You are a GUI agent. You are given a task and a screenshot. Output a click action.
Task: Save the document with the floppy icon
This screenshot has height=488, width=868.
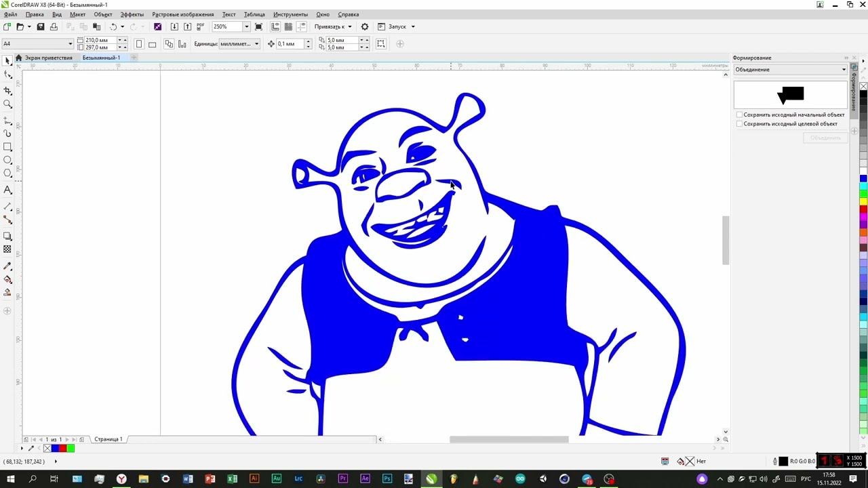[41, 26]
